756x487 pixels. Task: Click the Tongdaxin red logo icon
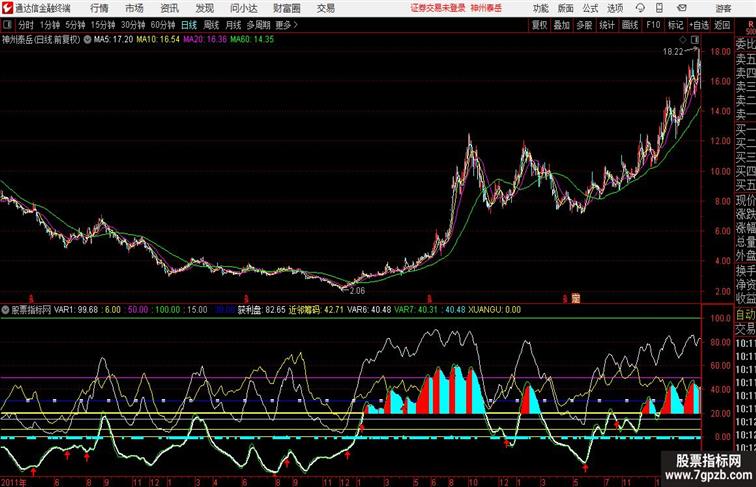[x=7, y=8]
